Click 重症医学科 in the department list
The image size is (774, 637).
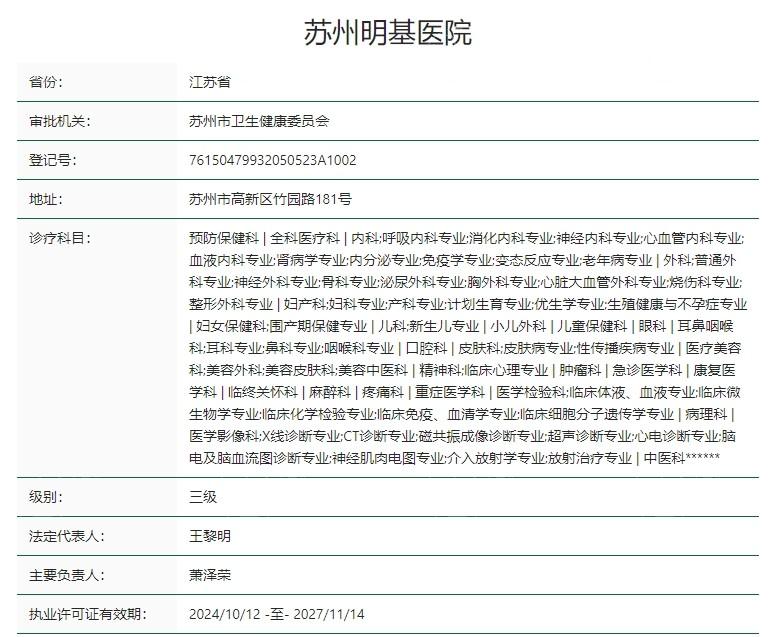point(450,392)
